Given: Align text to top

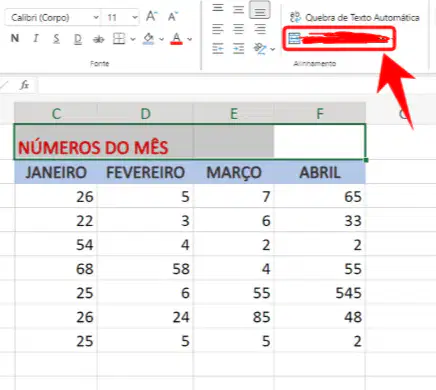Looking at the screenshot, I should pos(218,8).
